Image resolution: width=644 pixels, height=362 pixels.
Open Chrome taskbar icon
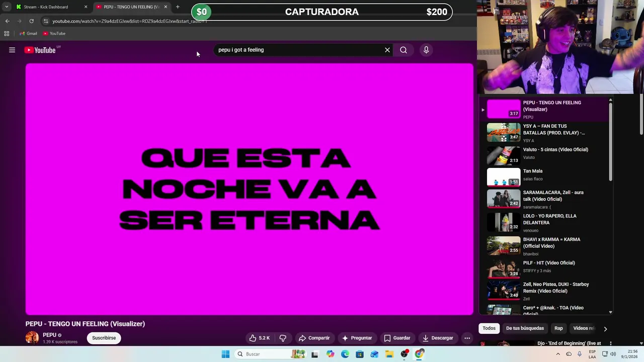pos(419,354)
